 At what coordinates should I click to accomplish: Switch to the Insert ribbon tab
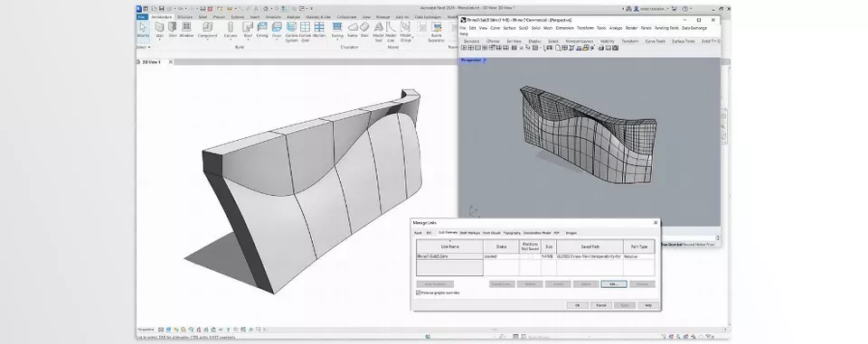point(255,16)
